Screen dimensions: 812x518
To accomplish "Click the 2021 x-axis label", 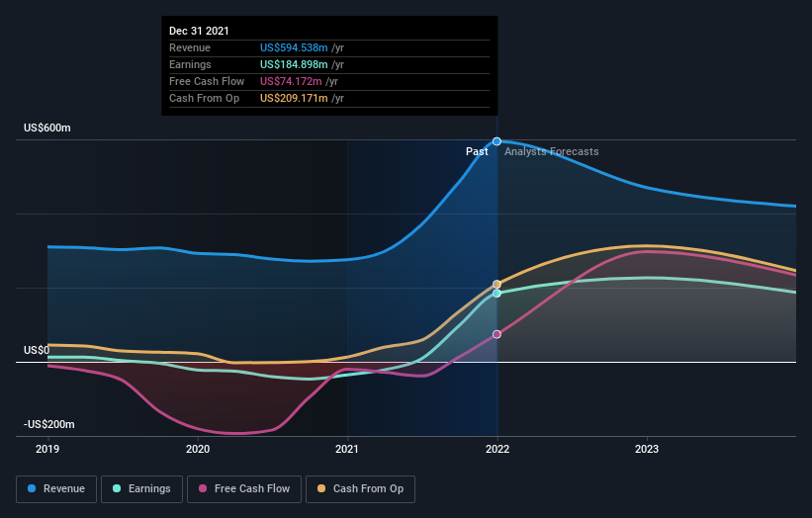I will tap(347, 449).
